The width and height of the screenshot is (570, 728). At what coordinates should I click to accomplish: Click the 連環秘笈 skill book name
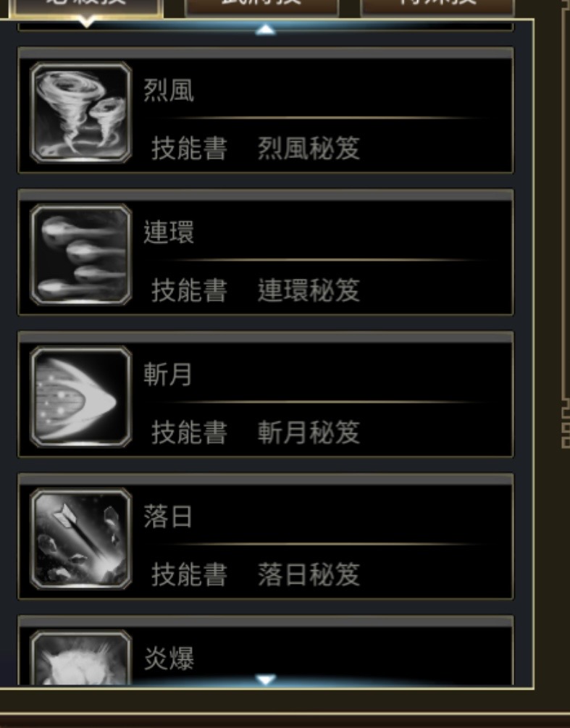coord(309,290)
